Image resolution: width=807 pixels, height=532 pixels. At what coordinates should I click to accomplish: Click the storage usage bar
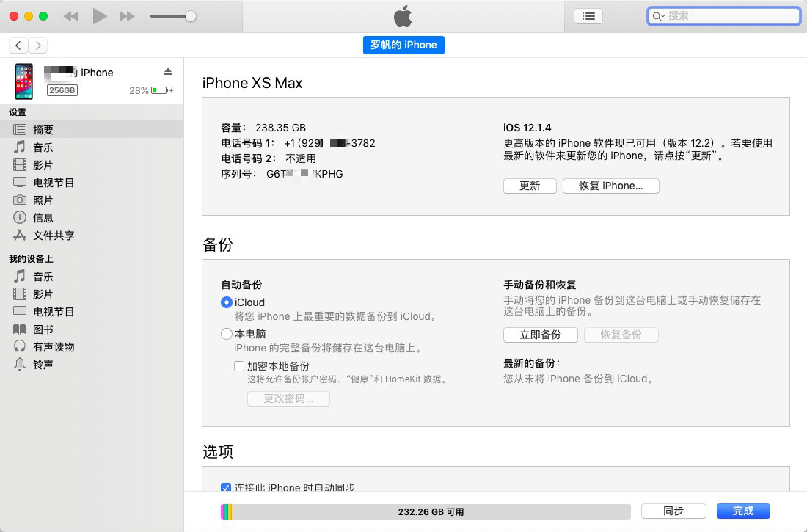(x=426, y=511)
